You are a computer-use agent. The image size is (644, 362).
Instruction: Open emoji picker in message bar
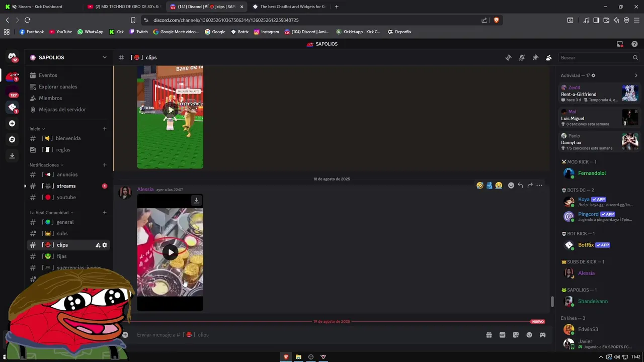(x=529, y=335)
